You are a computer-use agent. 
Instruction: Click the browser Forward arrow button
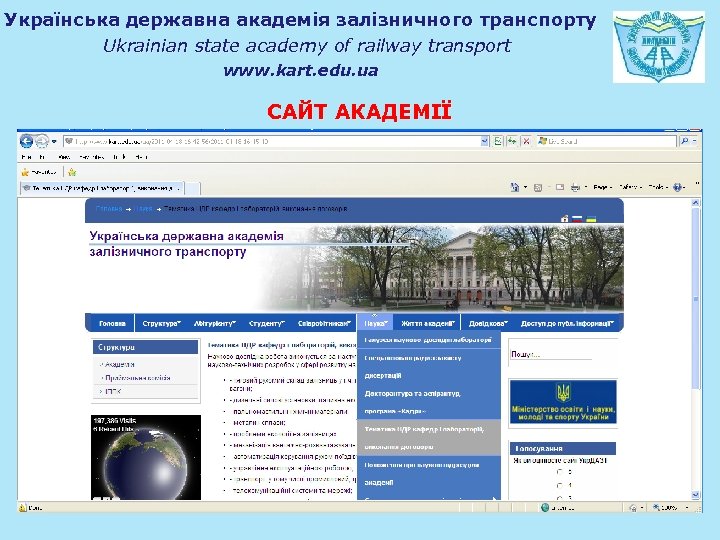(42, 141)
